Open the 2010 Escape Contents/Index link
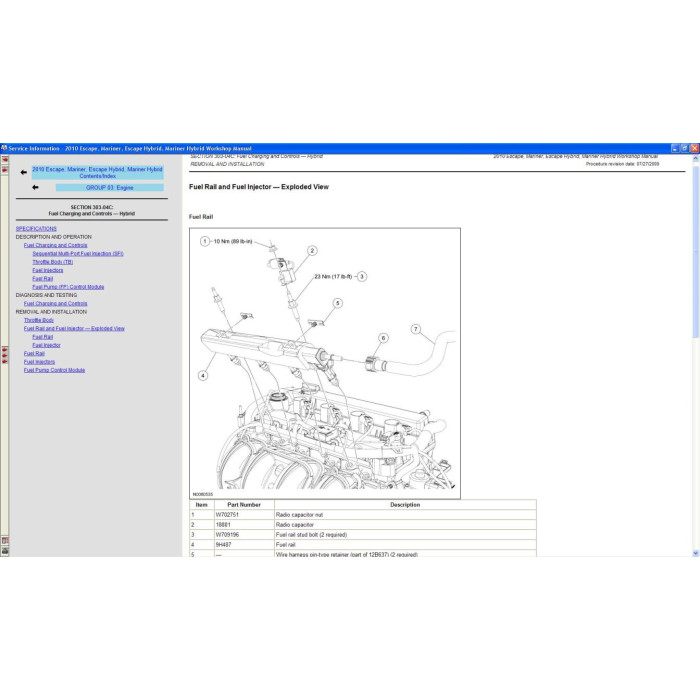Image resolution: width=700 pixels, height=700 pixels. [97, 173]
